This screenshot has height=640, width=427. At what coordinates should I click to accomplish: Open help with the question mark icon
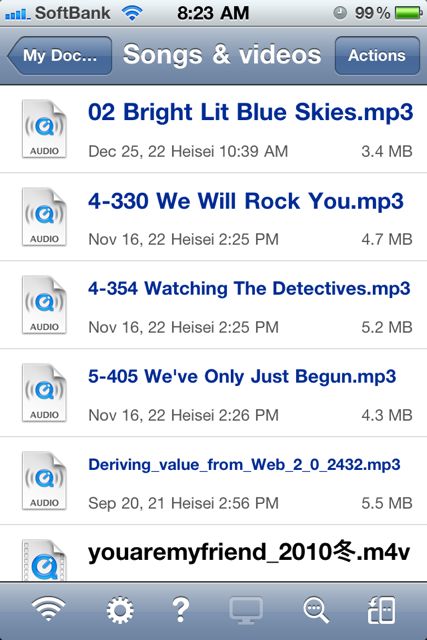click(180, 610)
